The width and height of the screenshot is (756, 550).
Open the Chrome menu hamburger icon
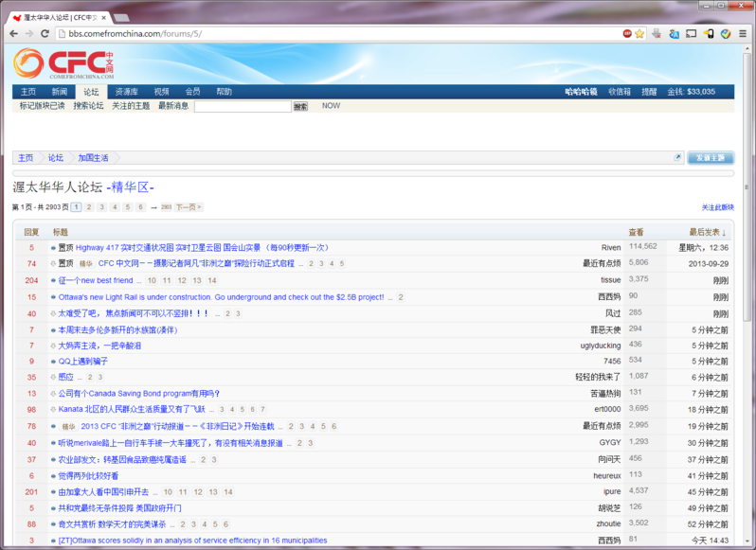click(x=743, y=33)
